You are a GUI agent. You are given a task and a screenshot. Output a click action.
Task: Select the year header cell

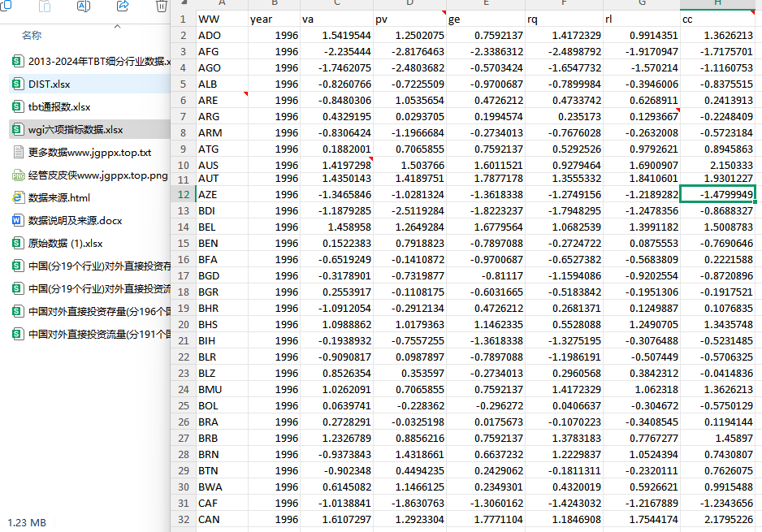click(x=274, y=19)
